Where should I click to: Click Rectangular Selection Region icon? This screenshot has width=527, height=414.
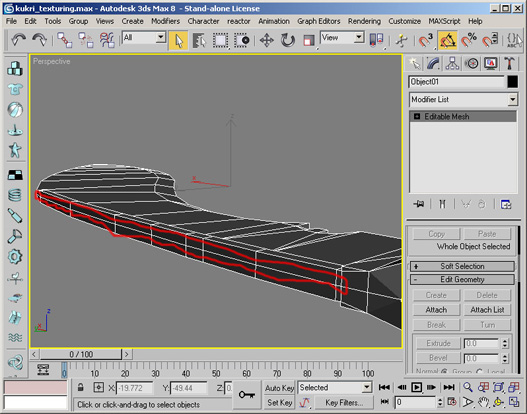220,40
